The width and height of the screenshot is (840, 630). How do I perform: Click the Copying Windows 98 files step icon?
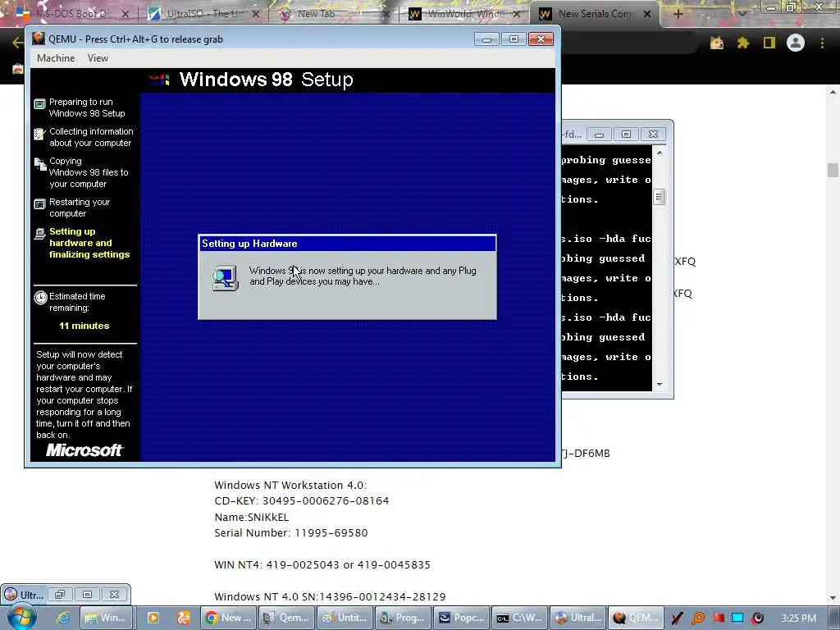click(40, 164)
